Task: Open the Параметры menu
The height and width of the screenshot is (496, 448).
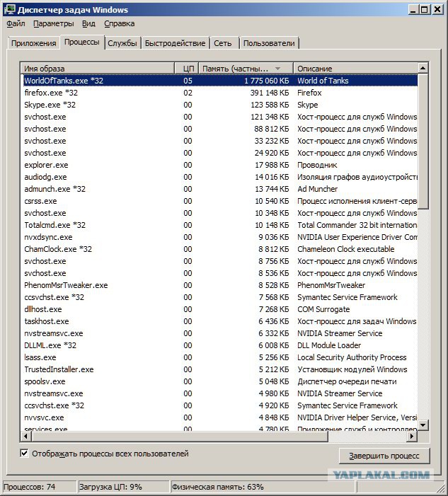Action: point(54,24)
